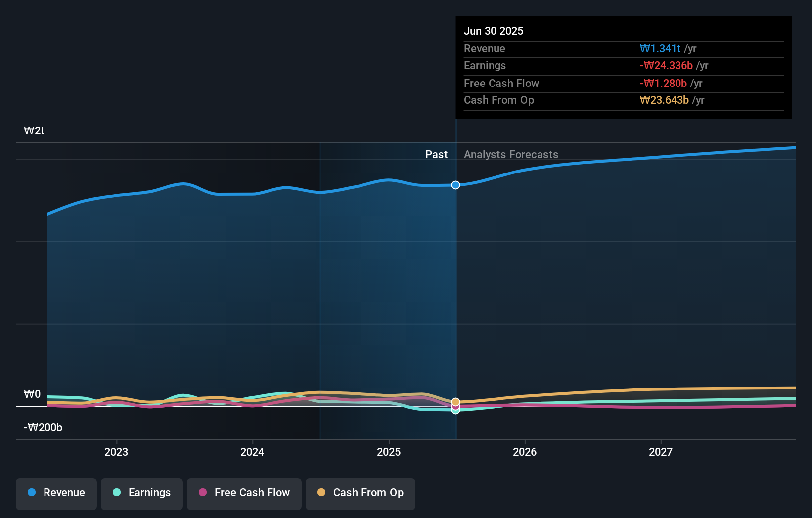Click the pink Free Cash Flow dot icon
The height and width of the screenshot is (518, 812).
203,493
